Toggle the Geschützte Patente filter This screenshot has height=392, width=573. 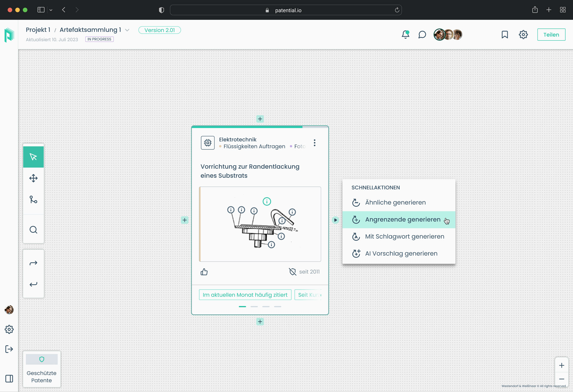pyautogui.click(x=42, y=369)
